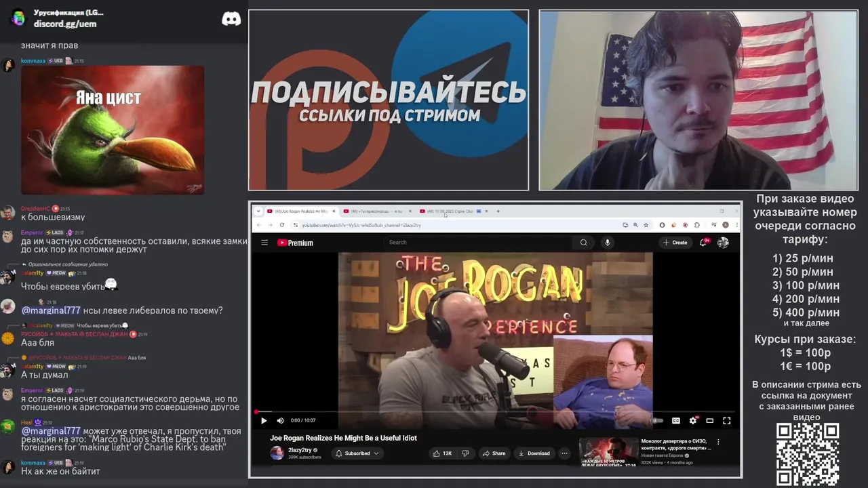
Task: Dislike the Joe Rogan video
Action: pyautogui.click(x=465, y=453)
